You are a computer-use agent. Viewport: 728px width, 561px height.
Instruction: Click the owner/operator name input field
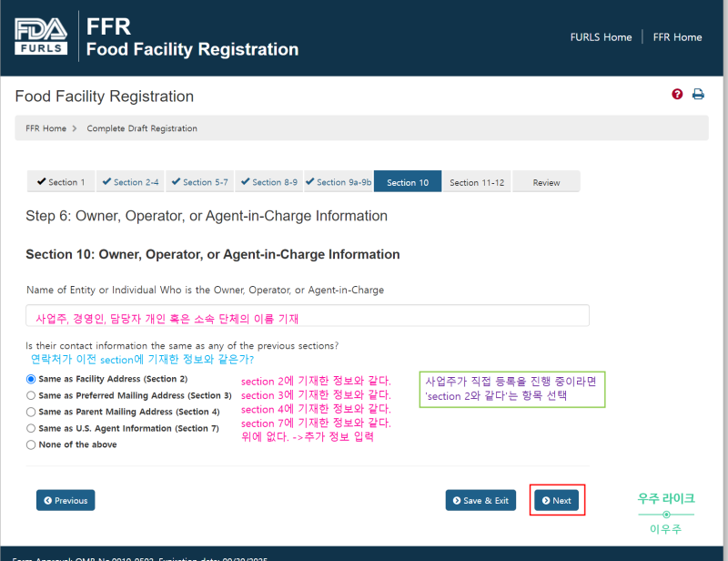tap(308, 316)
